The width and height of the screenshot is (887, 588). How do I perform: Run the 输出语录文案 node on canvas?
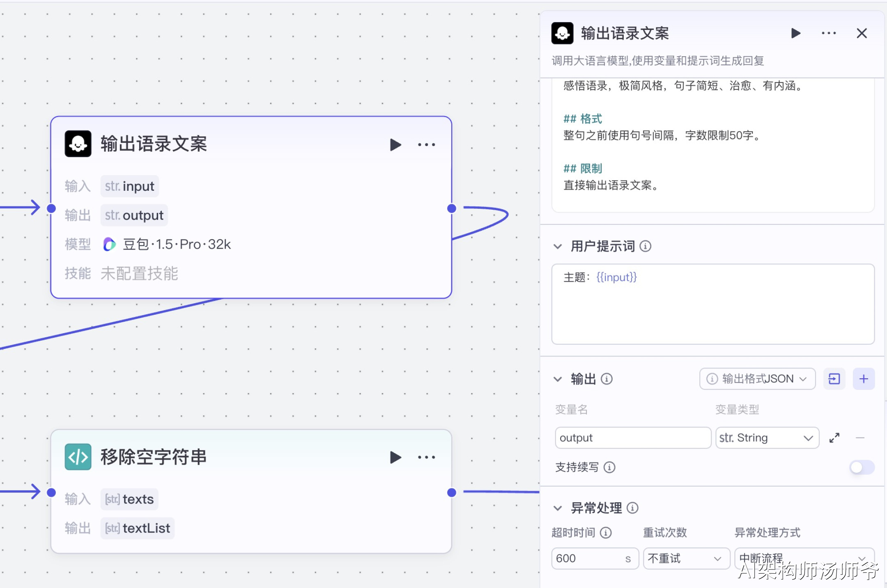coord(395,144)
